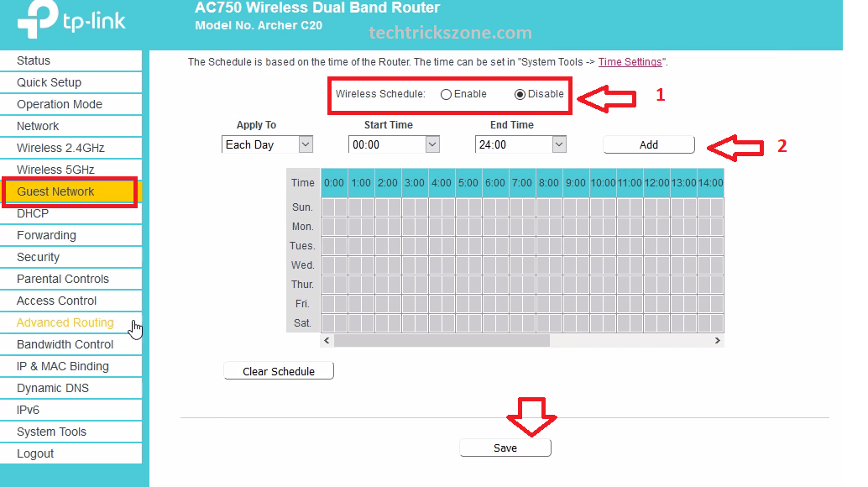This screenshot has width=868, height=487.
Task: Select the Wednesday 5:00 time slot cell
Action: 463,265
